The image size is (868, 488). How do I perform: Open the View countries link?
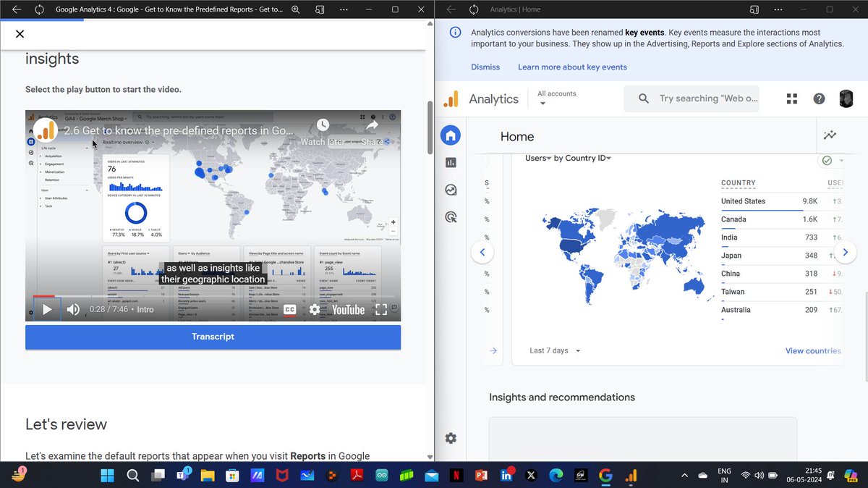pos(813,350)
